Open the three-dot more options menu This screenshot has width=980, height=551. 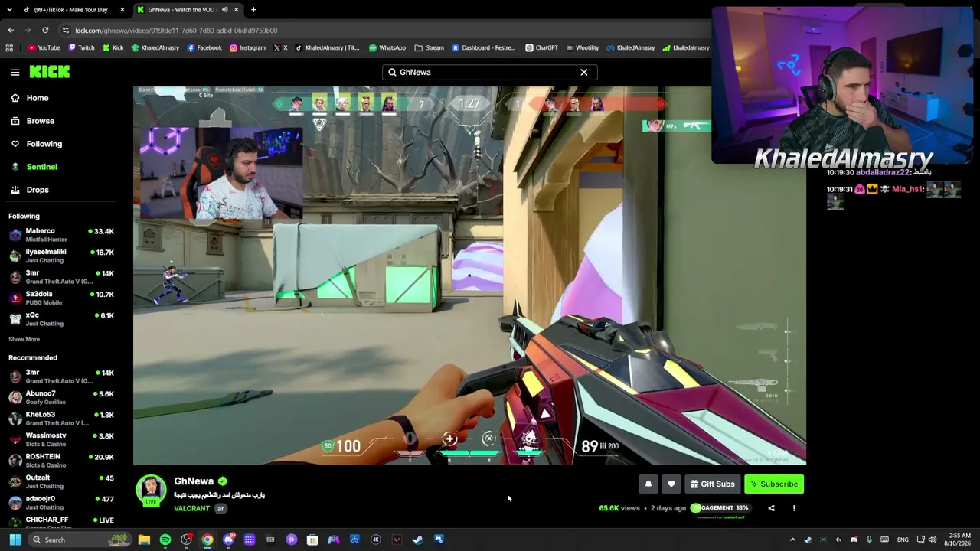pos(794,508)
